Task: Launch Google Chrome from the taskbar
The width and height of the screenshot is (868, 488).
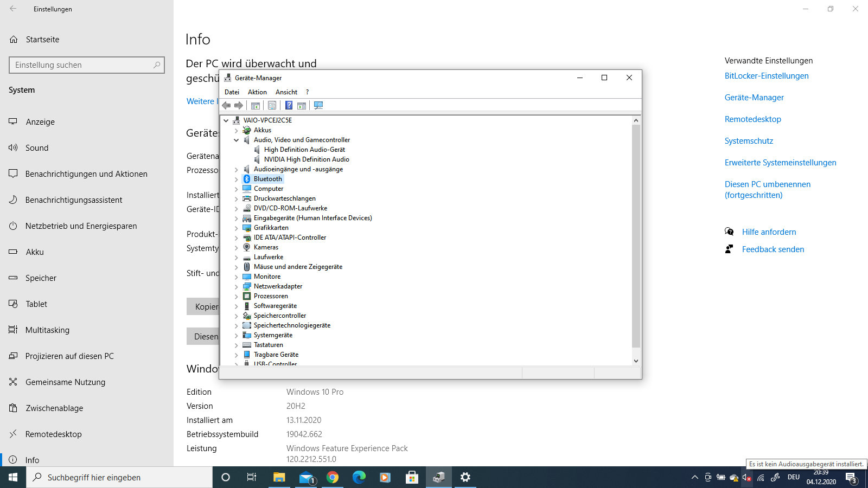Action: coord(333,477)
